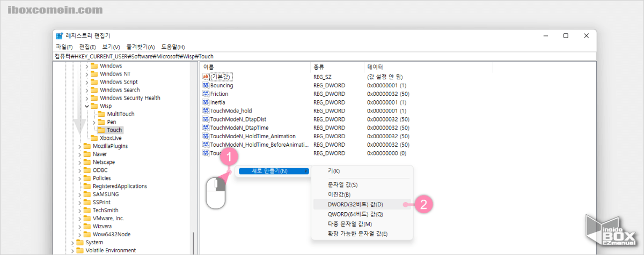This screenshot has height=255, width=644.
Task: Click the TouchModeN_DtapDist value icon
Action: coord(206,119)
